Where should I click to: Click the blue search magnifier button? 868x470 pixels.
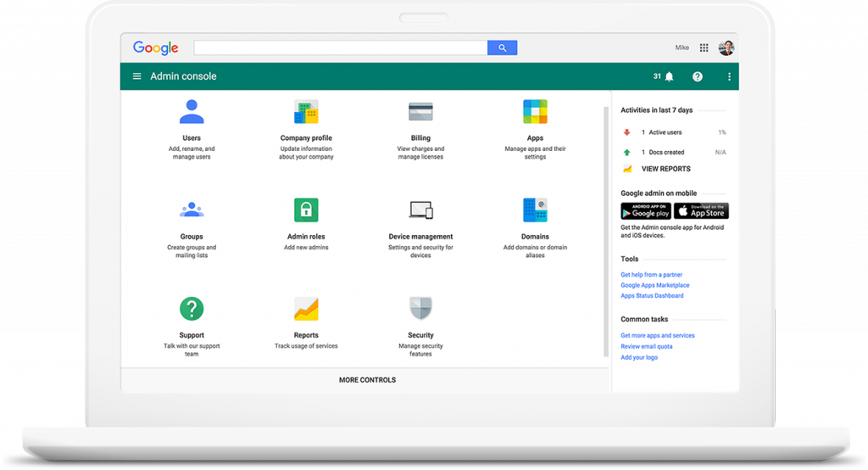502,48
